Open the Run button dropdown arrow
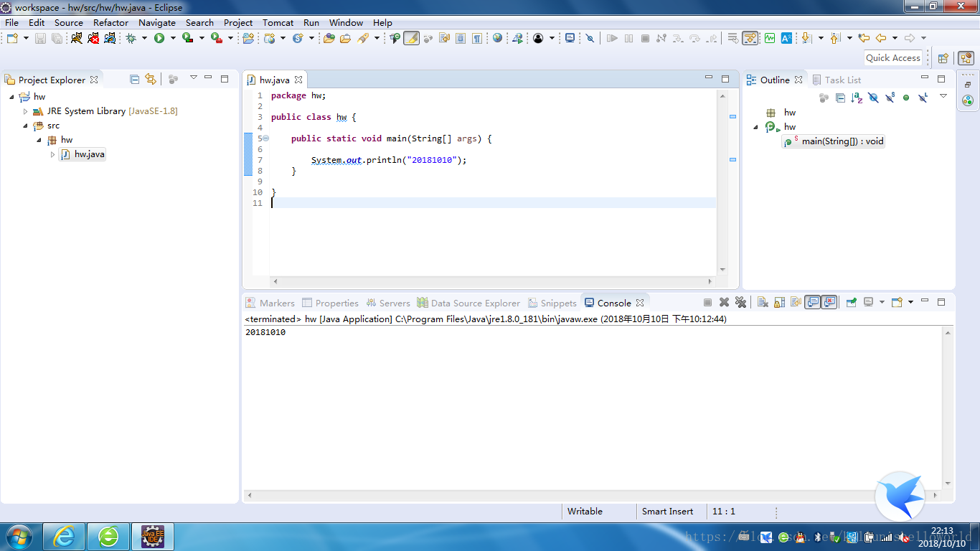The width and height of the screenshot is (980, 551). (173, 38)
